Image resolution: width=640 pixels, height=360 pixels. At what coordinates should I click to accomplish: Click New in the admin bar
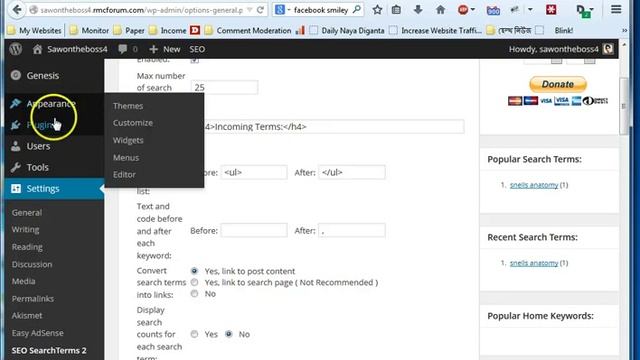click(x=165, y=49)
